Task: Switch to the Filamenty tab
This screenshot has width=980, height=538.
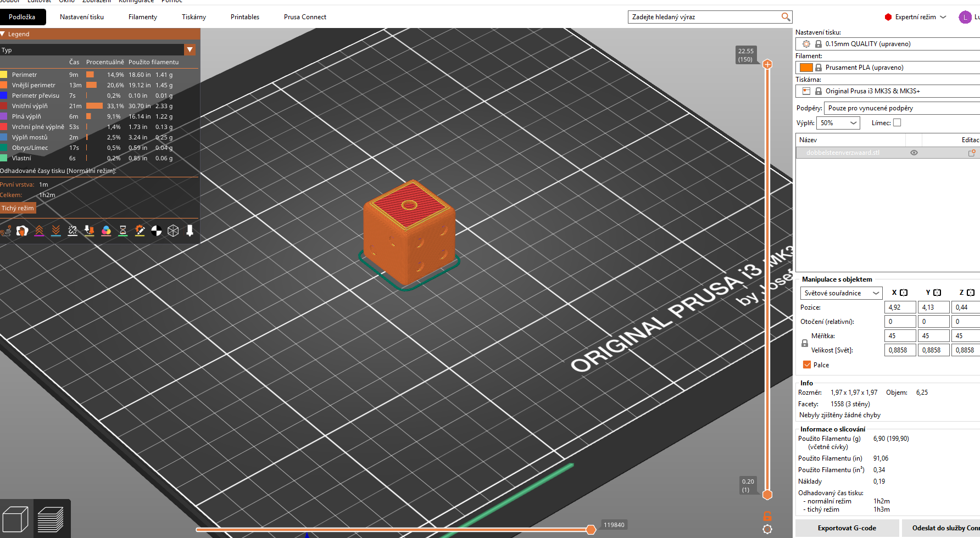Action: point(143,17)
